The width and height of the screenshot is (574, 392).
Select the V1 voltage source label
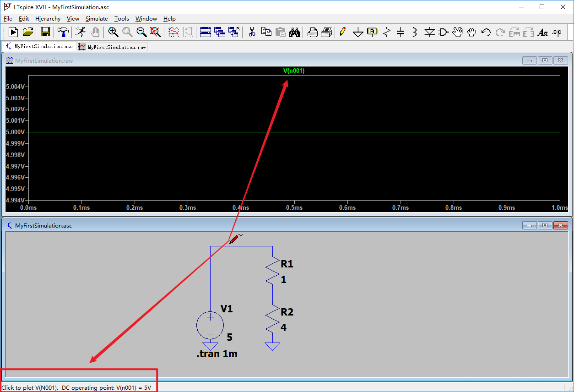click(x=227, y=309)
